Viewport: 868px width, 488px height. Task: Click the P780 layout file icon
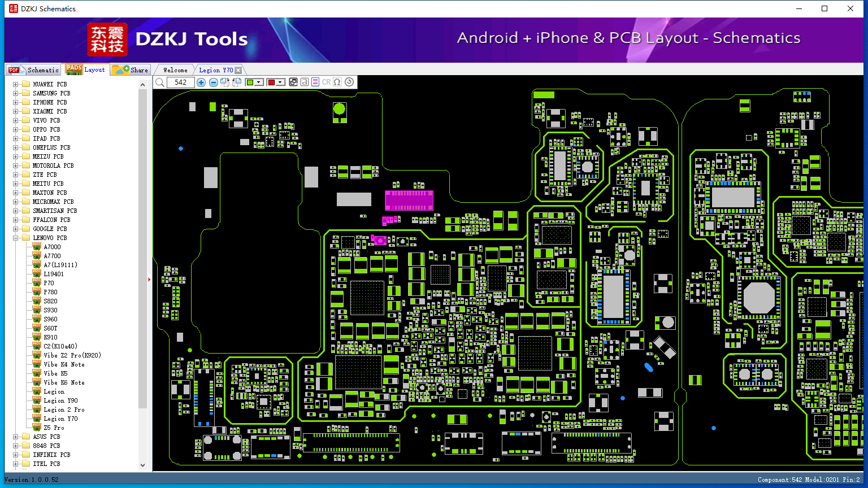[37, 292]
